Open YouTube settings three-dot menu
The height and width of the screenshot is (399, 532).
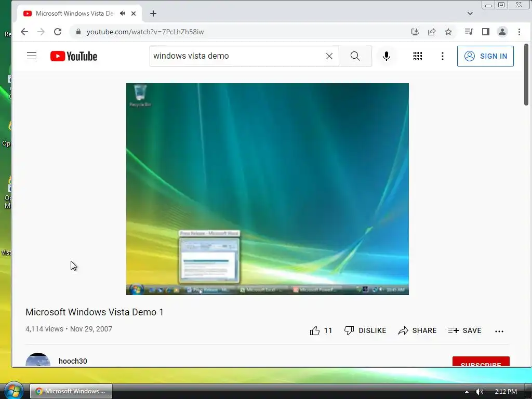tap(443, 56)
